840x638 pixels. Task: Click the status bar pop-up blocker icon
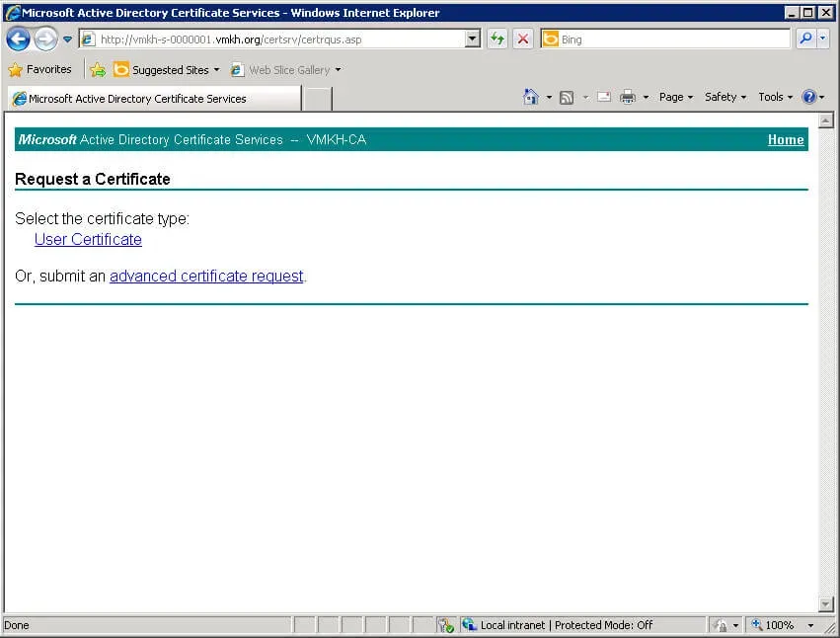pos(445,624)
